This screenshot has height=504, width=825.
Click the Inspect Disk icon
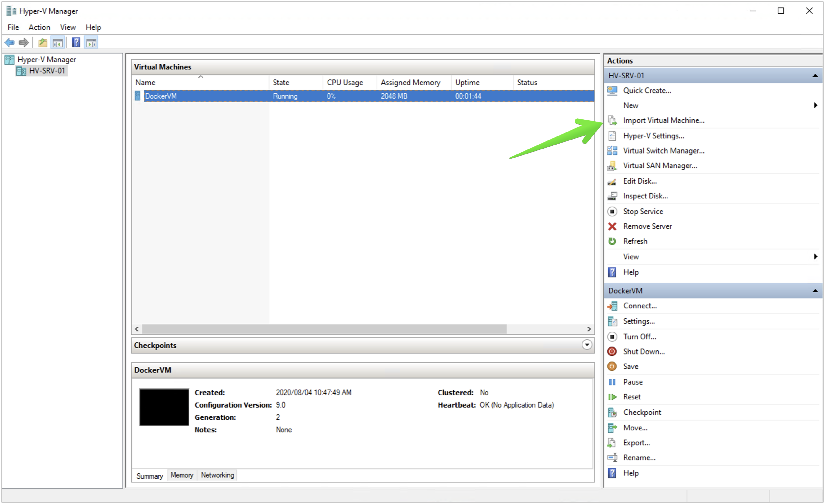coord(612,196)
